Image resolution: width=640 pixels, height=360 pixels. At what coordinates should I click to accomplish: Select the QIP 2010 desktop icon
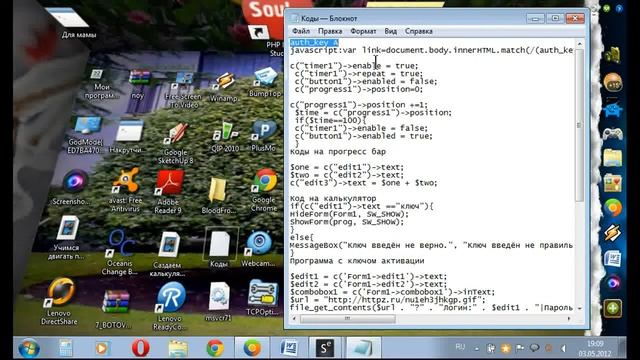225,137
